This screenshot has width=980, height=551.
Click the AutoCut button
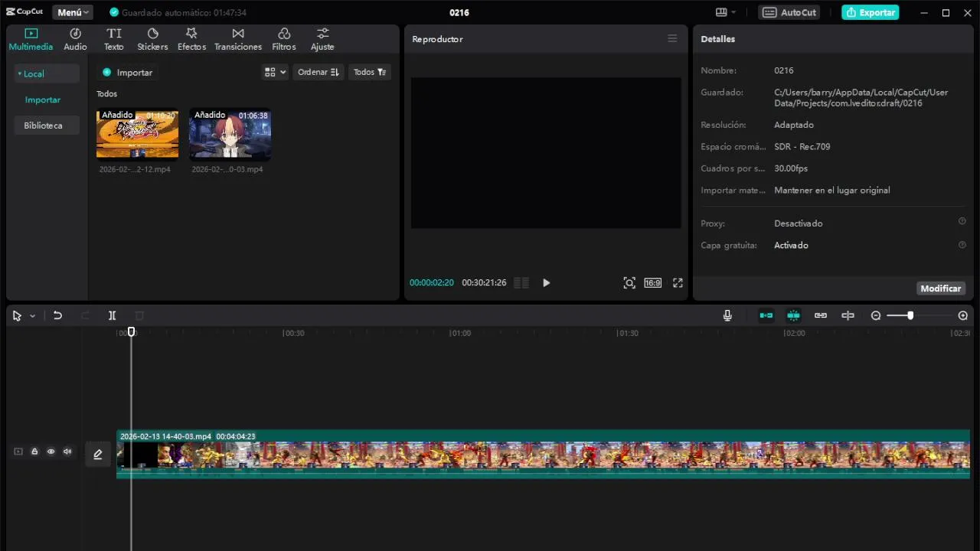point(790,12)
